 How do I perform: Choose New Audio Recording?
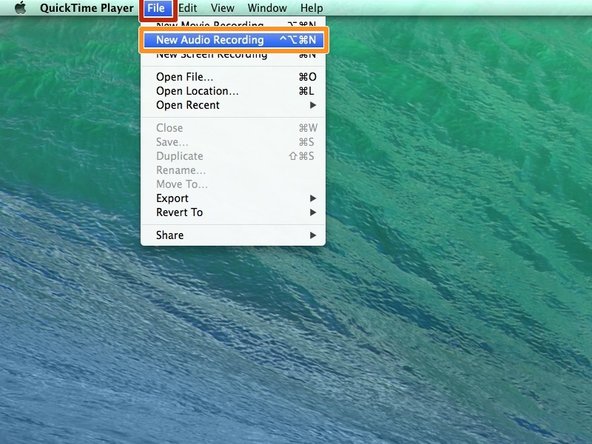click(x=233, y=40)
